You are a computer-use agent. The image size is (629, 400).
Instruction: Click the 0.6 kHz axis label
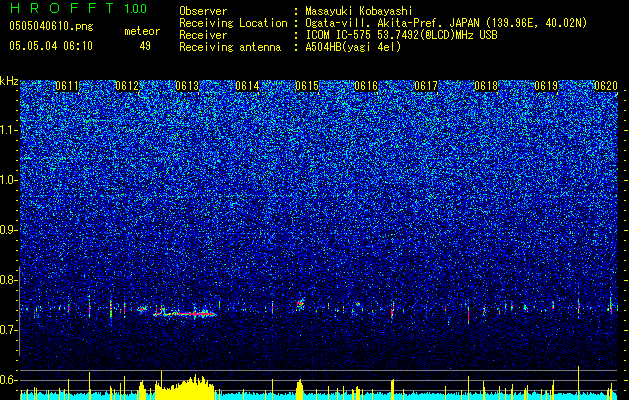(9, 380)
